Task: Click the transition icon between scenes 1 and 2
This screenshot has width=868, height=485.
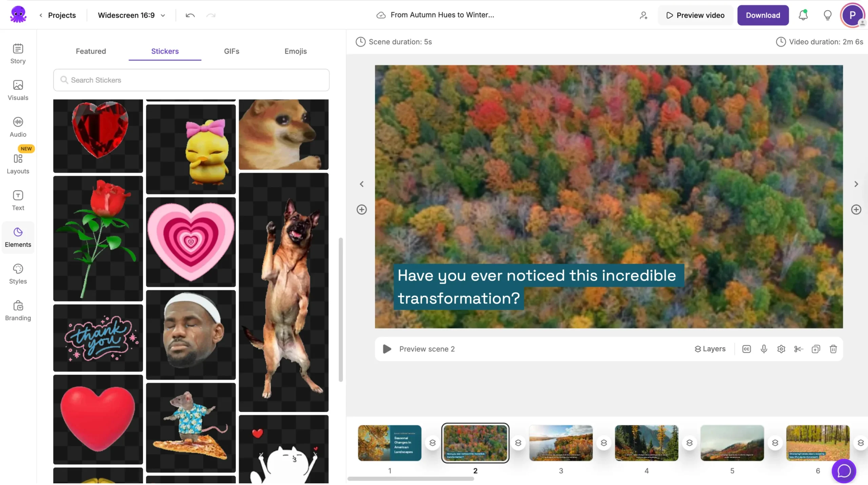Action: tap(432, 443)
